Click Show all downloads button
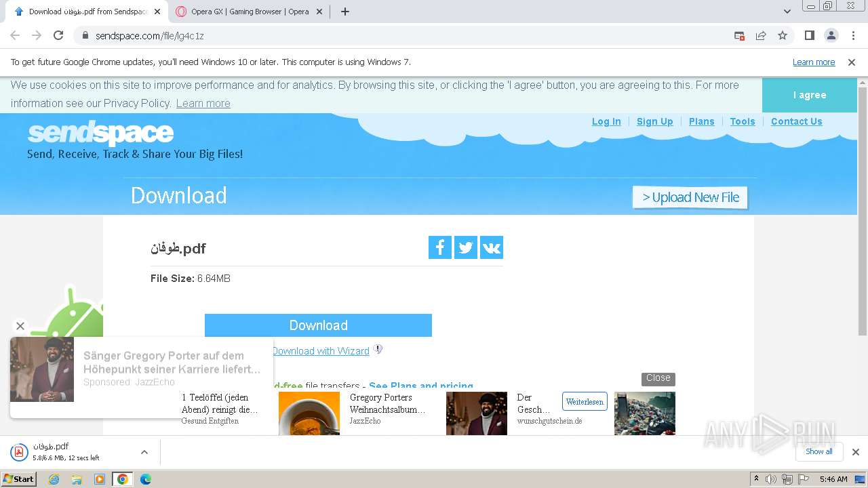868x488 pixels. coord(819,452)
